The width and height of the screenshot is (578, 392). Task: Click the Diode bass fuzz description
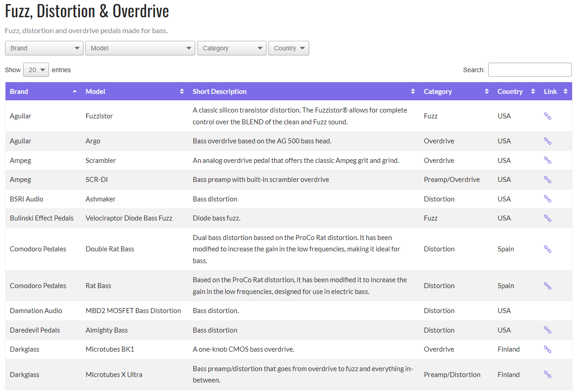[217, 218]
